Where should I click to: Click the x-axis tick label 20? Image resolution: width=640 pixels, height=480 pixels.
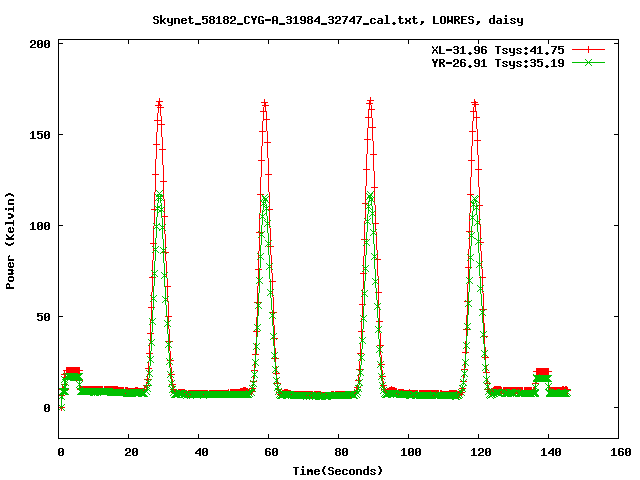[x=131, y=452]
